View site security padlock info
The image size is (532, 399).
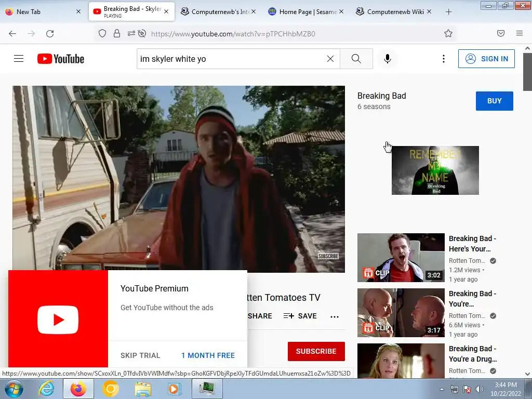(x=117, y=34)
